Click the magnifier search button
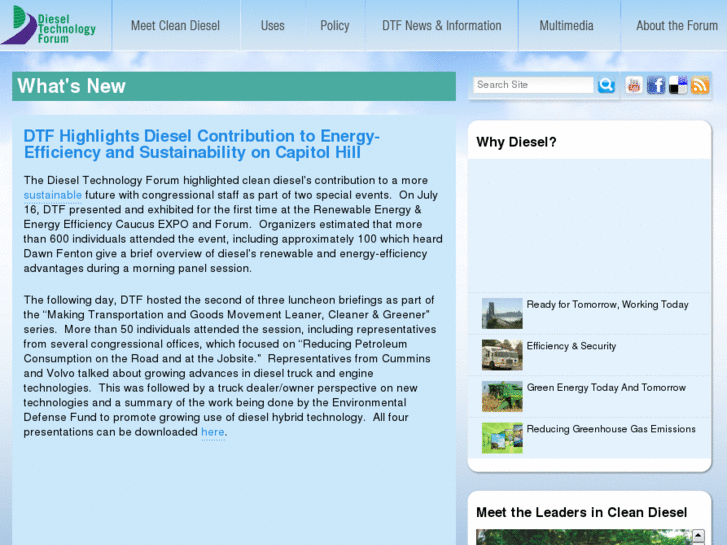 (606, 85)
